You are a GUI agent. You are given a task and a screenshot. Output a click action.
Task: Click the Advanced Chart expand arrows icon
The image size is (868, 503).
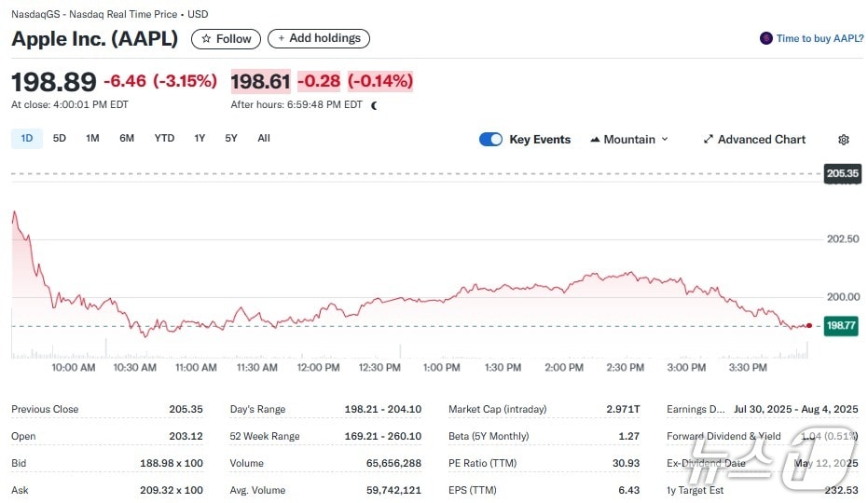tap(709, 140)
